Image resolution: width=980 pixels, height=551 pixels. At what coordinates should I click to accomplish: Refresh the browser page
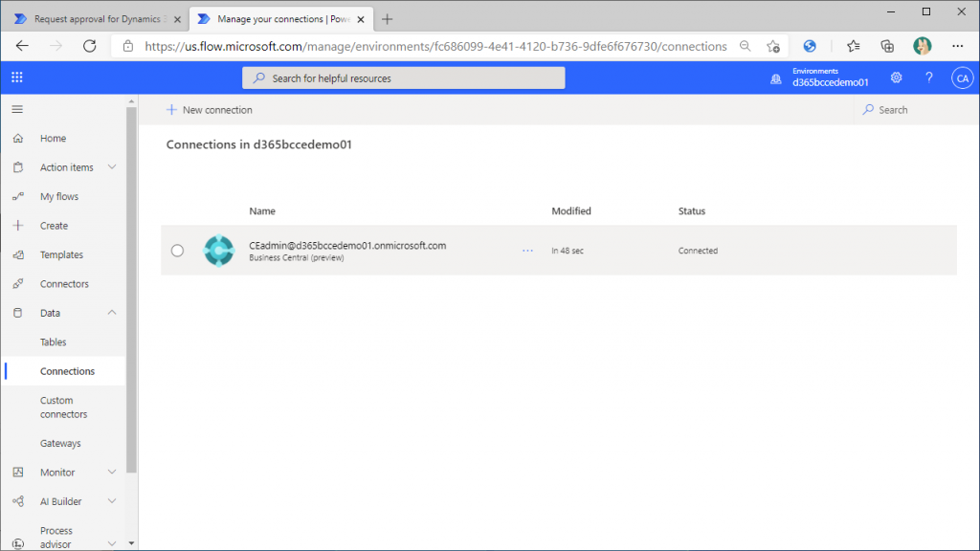click(x=90, y=46)
